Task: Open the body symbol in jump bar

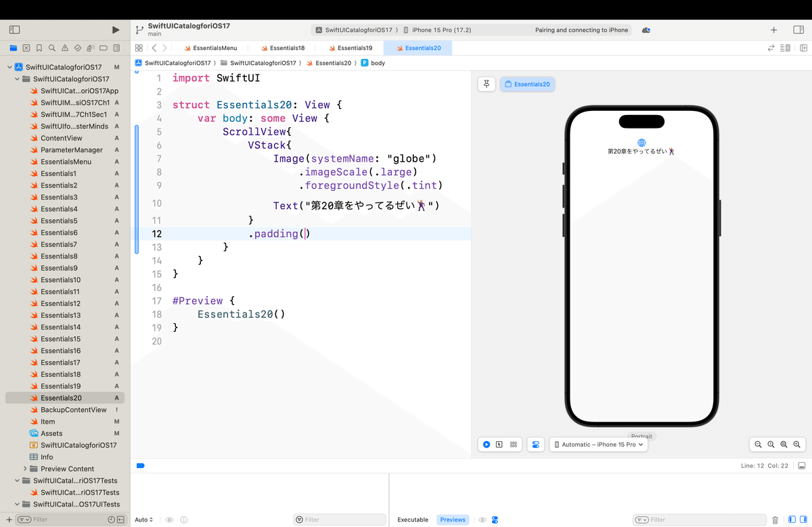Action: 373,63
